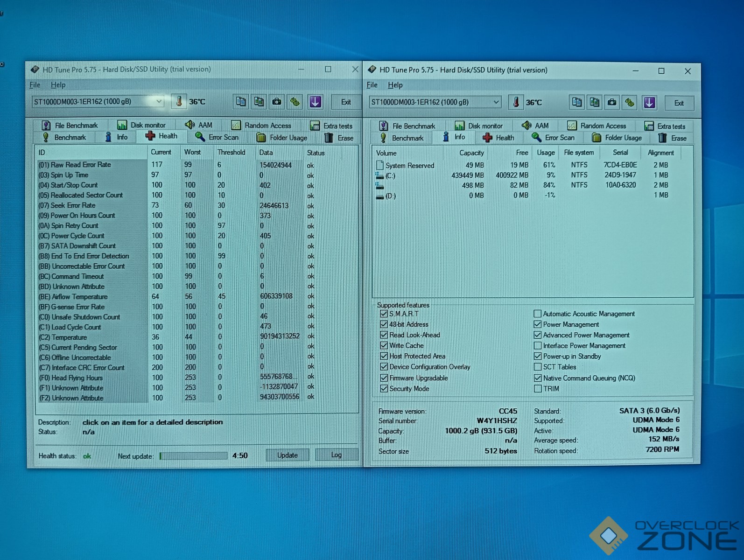744x560 pixels.
Task: Click the Exit button in right window
Action: (679, 103)
